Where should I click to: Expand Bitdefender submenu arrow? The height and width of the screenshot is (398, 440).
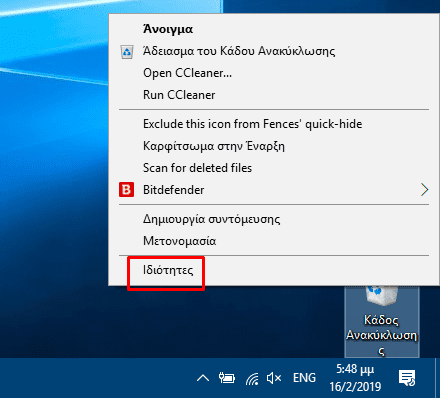point(424,190)
